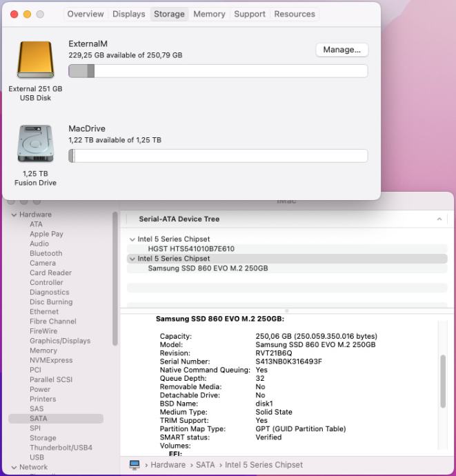Select the Storage tab
This screenshot has height=476, width=456.
(169, 14)
